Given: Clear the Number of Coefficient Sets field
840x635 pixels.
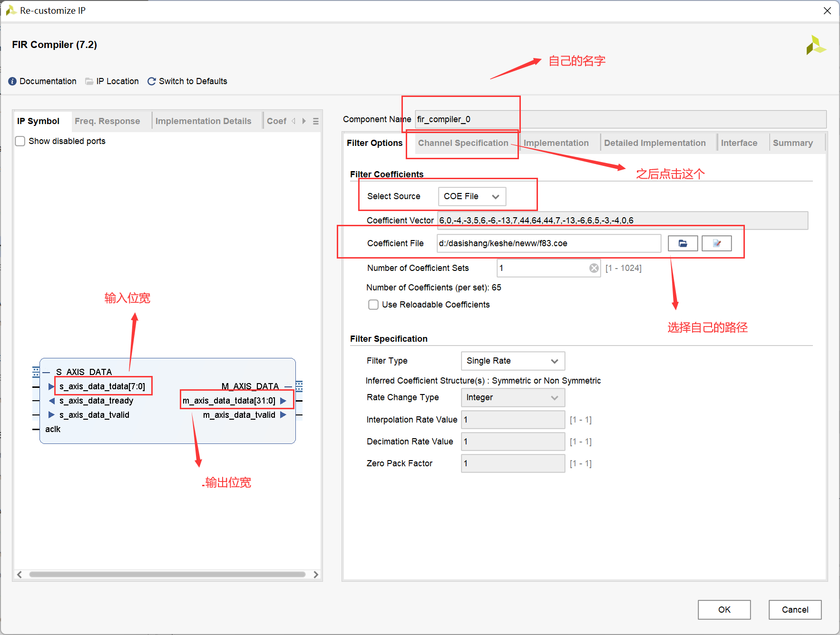Looking at the screenshot, I should pyautogui.click(x=594, y=268).
